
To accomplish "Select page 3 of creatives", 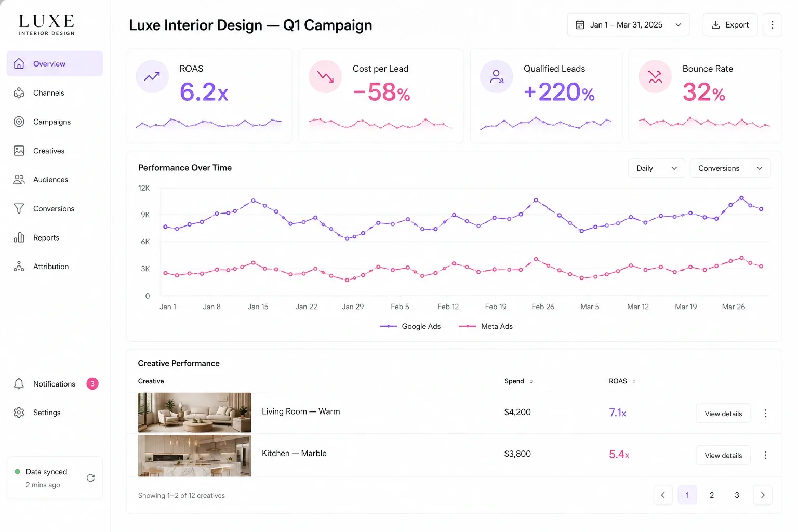I will pyautogui.click(x=737, y=495).
